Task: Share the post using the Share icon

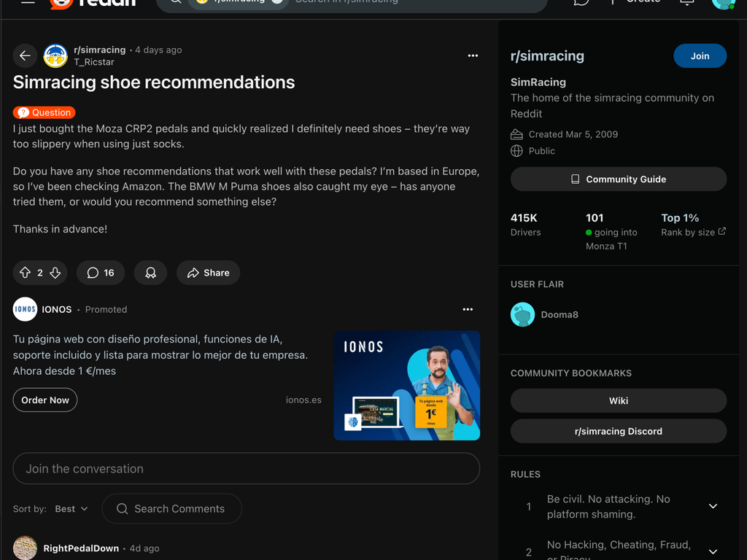Action: (x=208, y=272)
